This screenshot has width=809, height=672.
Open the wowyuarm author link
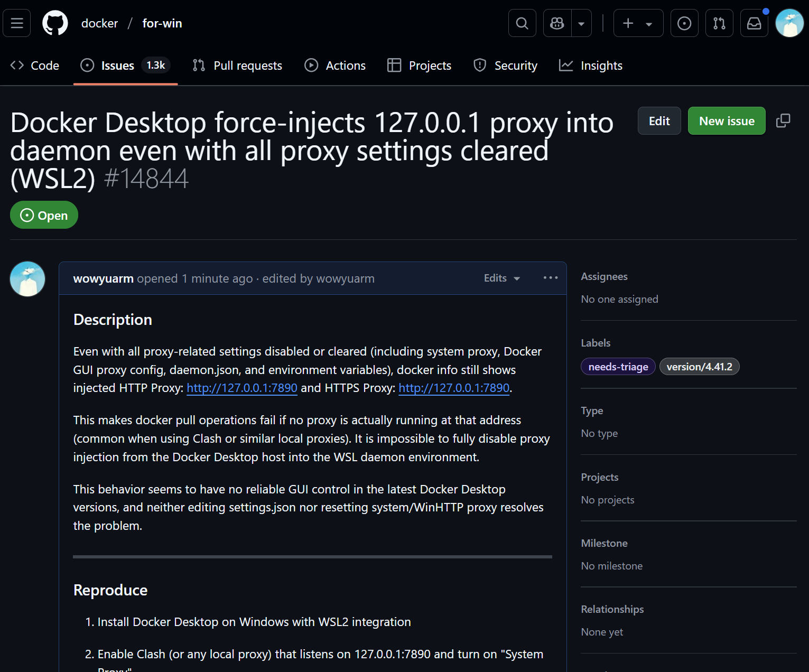(103, 278)
